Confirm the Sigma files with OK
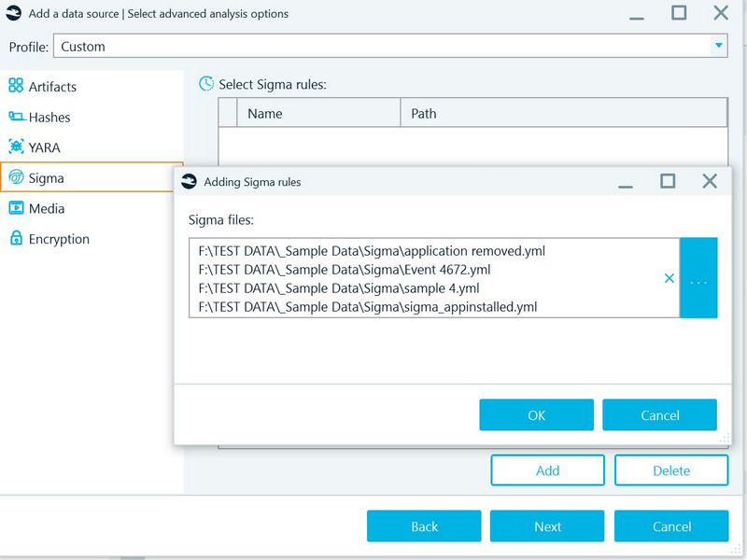Viewport: 747px width, 560px height. click(536, 414)
